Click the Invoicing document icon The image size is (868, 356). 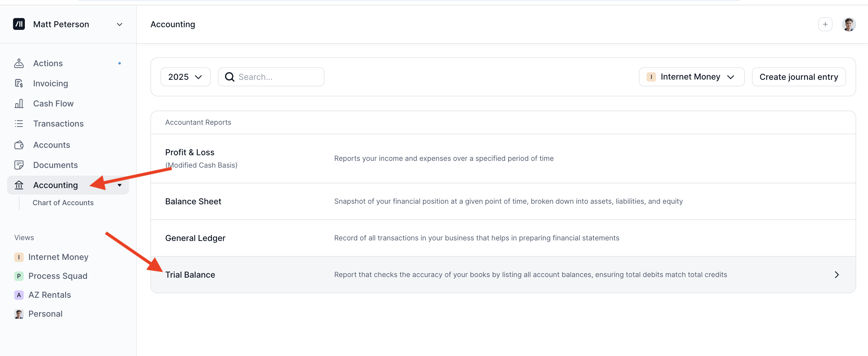tap(19, 83)
